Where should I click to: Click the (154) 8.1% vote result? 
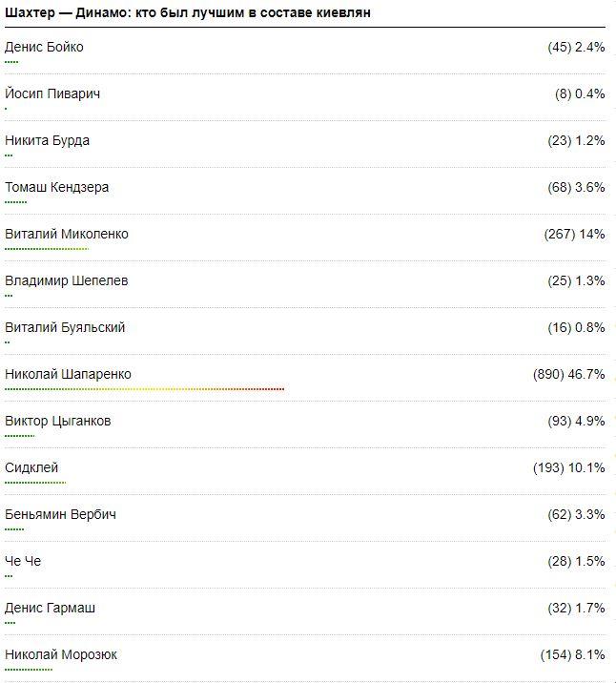[572, 654]
